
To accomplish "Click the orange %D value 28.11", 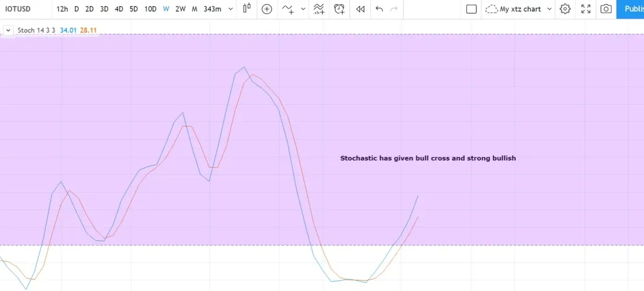I will (88, 30).
